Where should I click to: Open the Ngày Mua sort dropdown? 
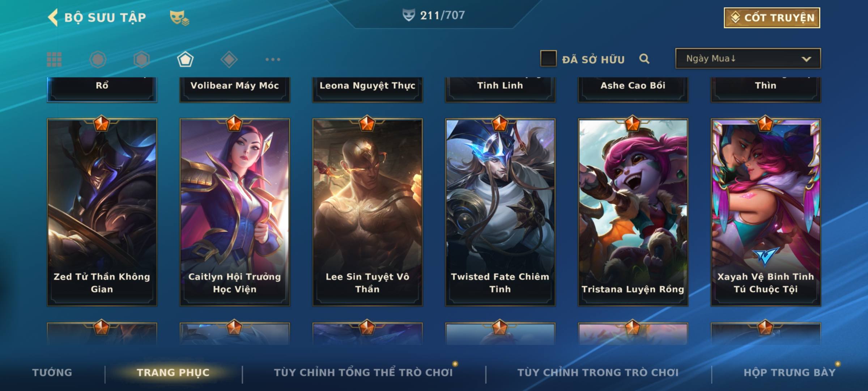[748, 59]
